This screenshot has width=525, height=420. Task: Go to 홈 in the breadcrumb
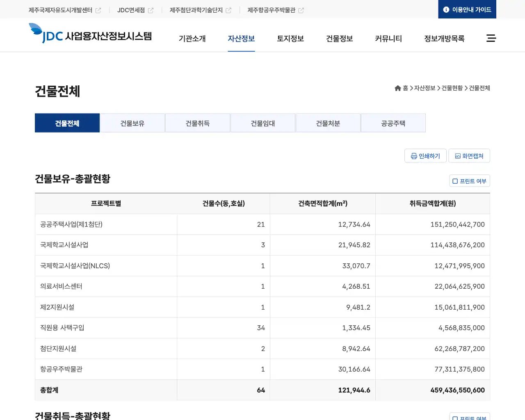405,88
